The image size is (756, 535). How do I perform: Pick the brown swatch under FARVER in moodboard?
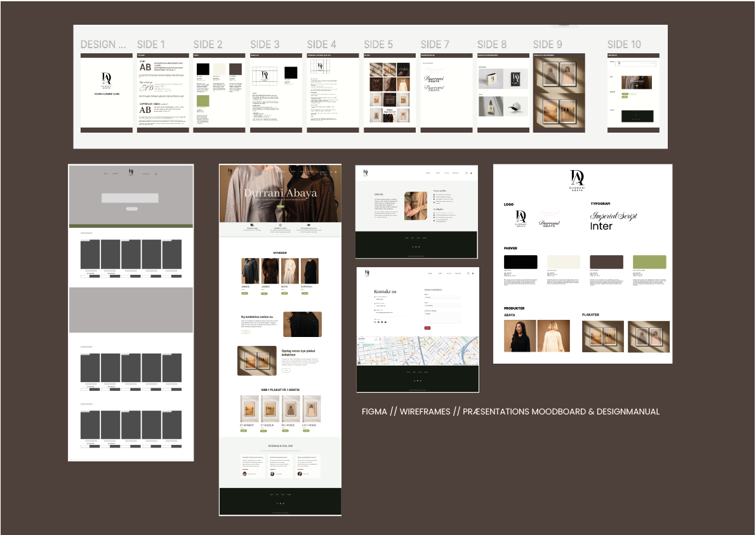click(607, 262)
